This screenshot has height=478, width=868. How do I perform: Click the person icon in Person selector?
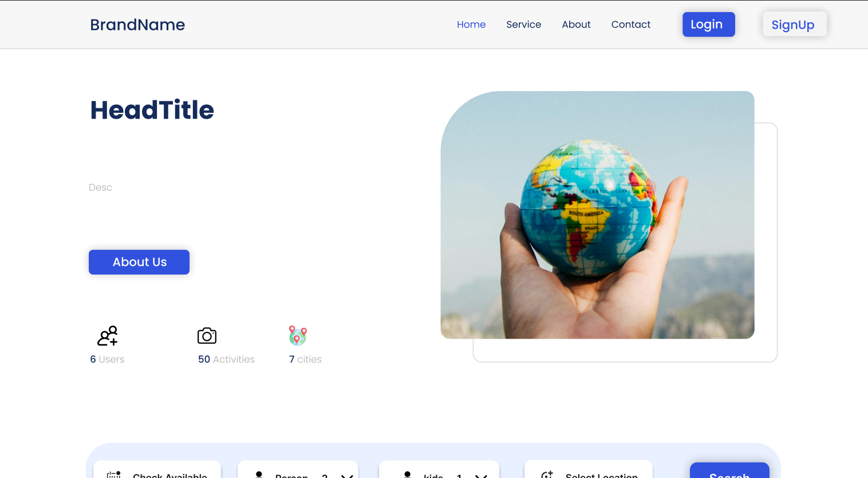point(259,474)
